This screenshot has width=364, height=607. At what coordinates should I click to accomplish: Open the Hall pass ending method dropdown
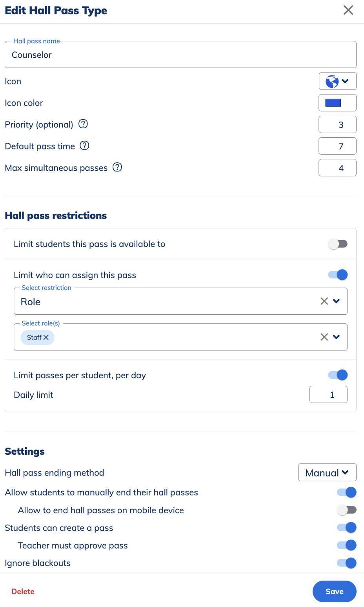327,472
